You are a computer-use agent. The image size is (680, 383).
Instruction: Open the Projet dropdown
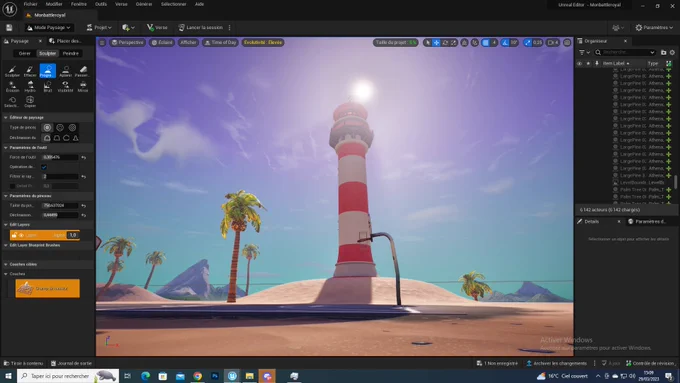pyautogui.click(x=99, y=27)
